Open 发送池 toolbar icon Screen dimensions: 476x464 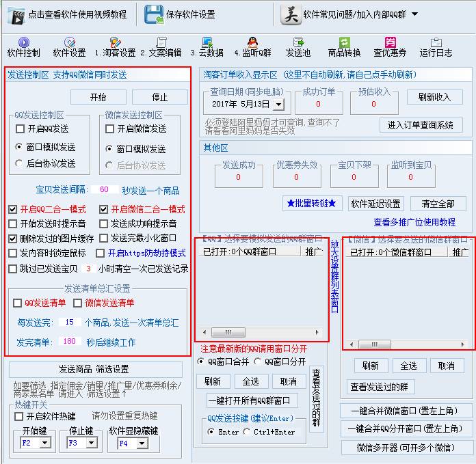point(298,42)
